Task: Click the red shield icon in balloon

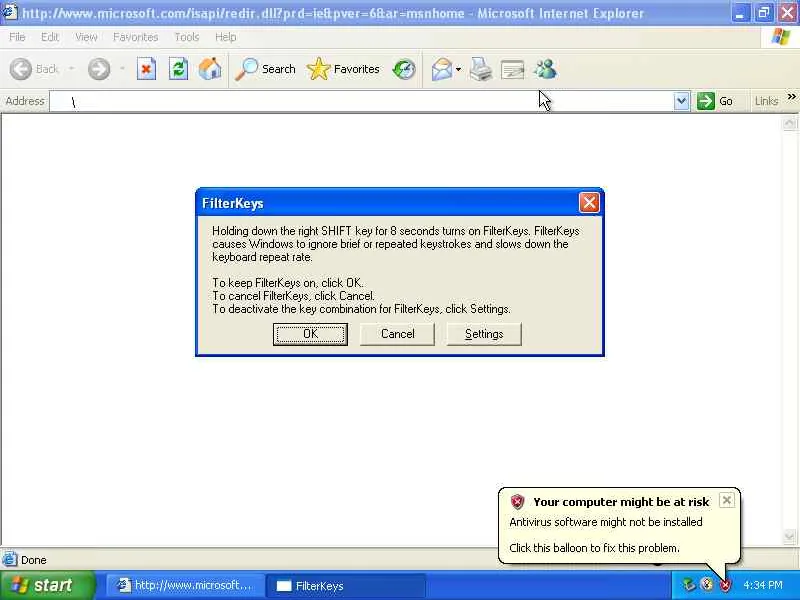Action: (x=517, y=502)
